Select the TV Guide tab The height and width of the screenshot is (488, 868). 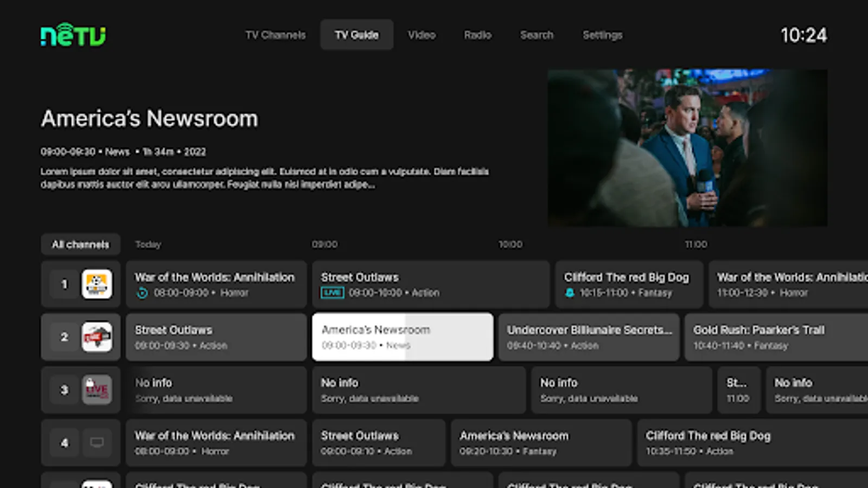(x=356, y=35)
